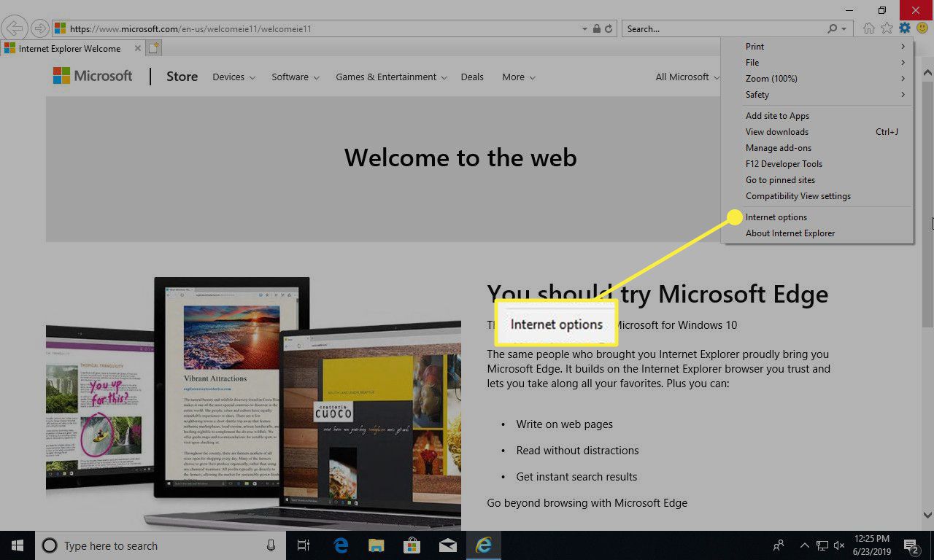Open the People icon in system tray
Screen dimensions: 934x560
[780, 545]
